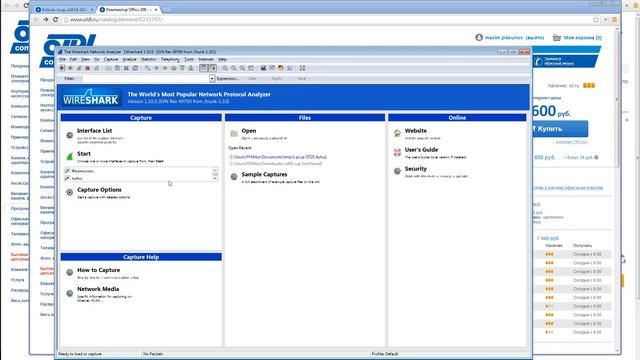Open a capture file toolbar icon

[109, 68]
